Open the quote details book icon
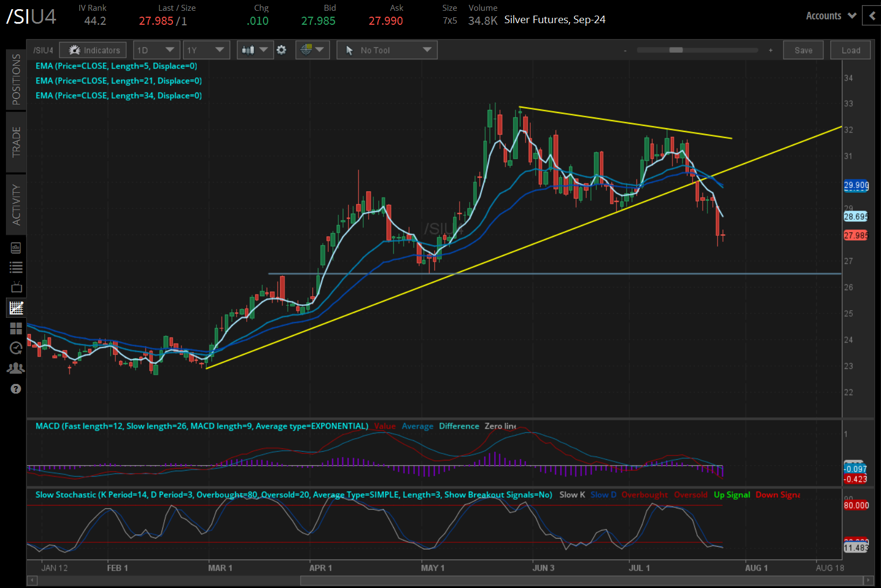This screenshot has height=588, width=881. click(x=16, y=248)
